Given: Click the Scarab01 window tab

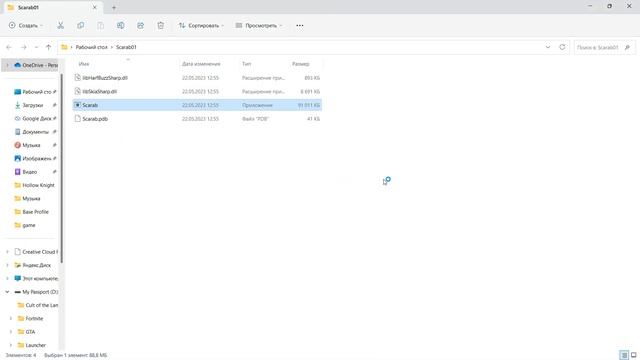Looking at the screenshot, I should [x=53, y=7].
